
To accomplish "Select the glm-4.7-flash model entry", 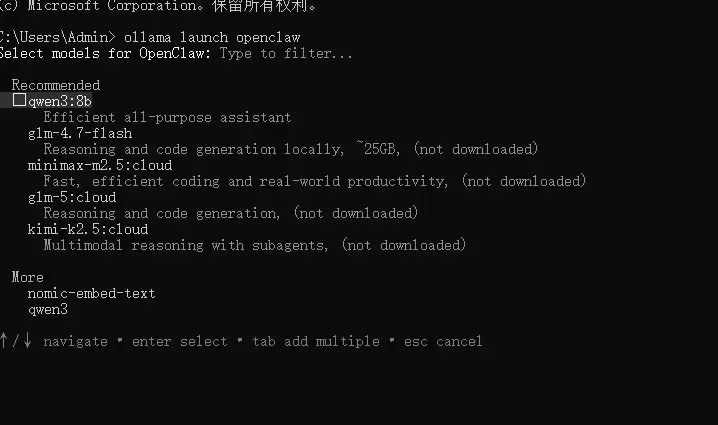I will click(79, 133).
